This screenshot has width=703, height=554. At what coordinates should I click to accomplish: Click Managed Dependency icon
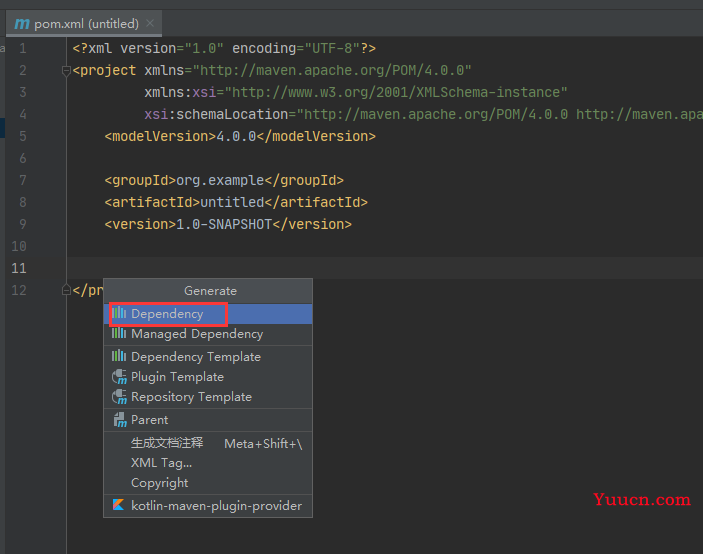(119, 333)
